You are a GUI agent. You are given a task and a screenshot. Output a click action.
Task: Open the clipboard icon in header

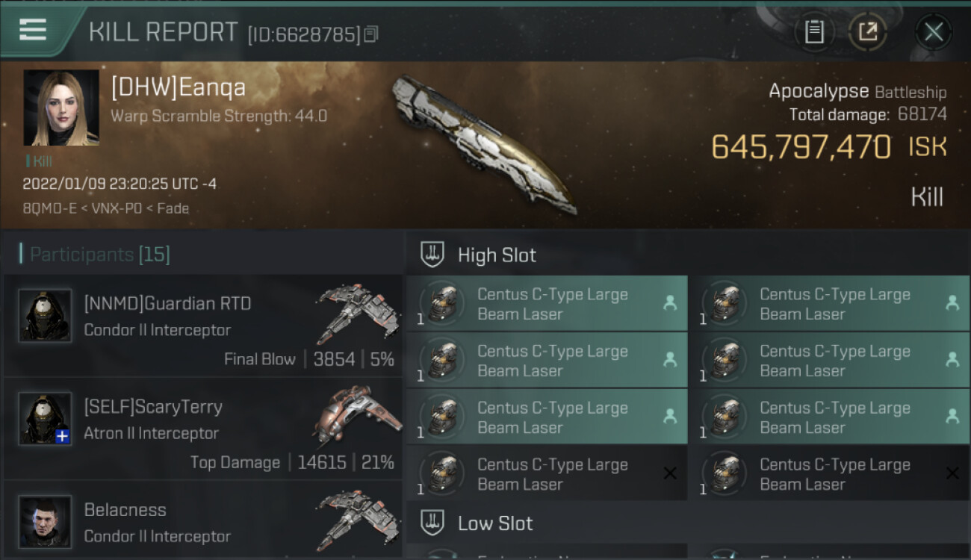tap(814, 32)
